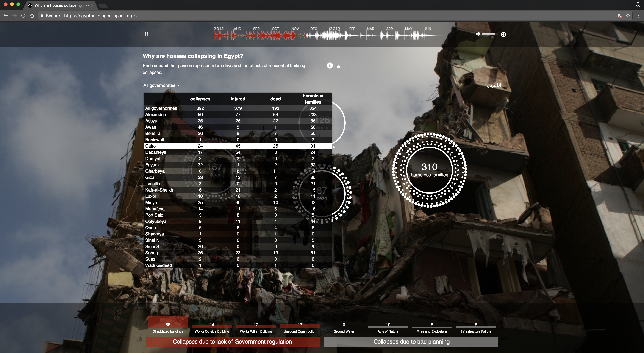Select the Minya row
Screen dimensions: 644x353
[238, 203]
